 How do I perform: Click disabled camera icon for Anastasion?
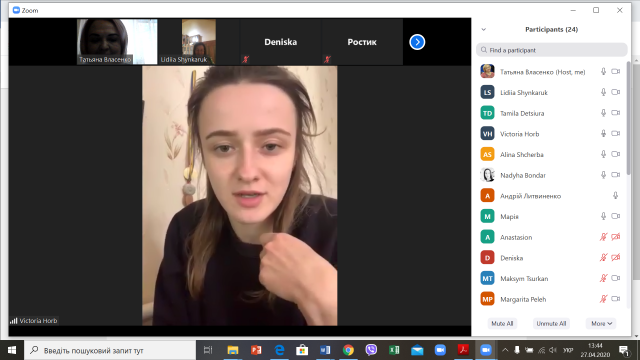click(x=616, y=237)
